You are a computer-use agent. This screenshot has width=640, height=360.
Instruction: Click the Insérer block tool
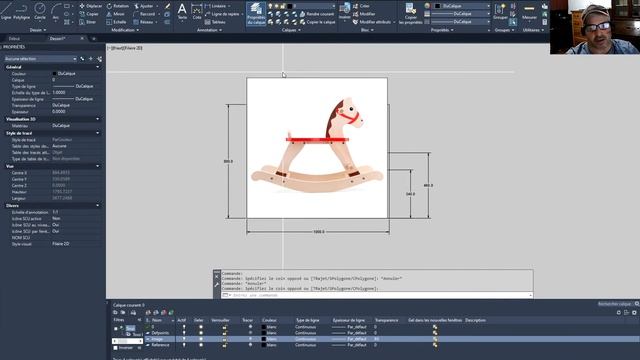point(345,11)
